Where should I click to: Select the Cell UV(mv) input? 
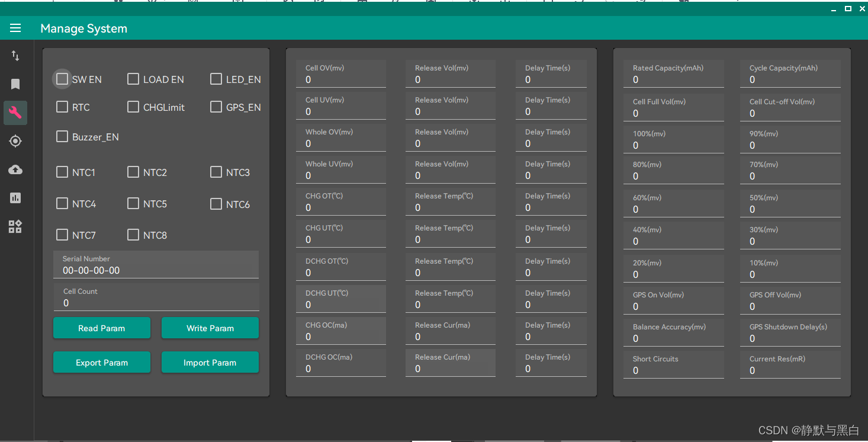[341, 105]
